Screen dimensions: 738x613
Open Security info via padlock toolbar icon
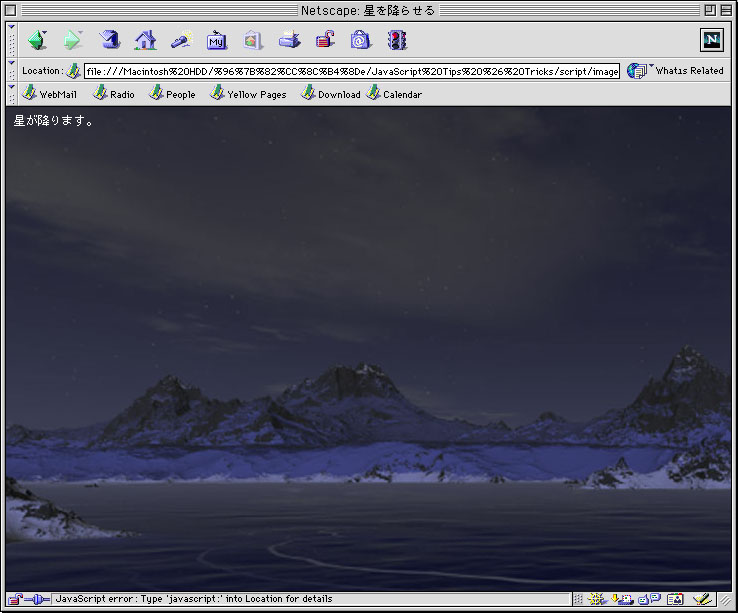click(325, 40)
